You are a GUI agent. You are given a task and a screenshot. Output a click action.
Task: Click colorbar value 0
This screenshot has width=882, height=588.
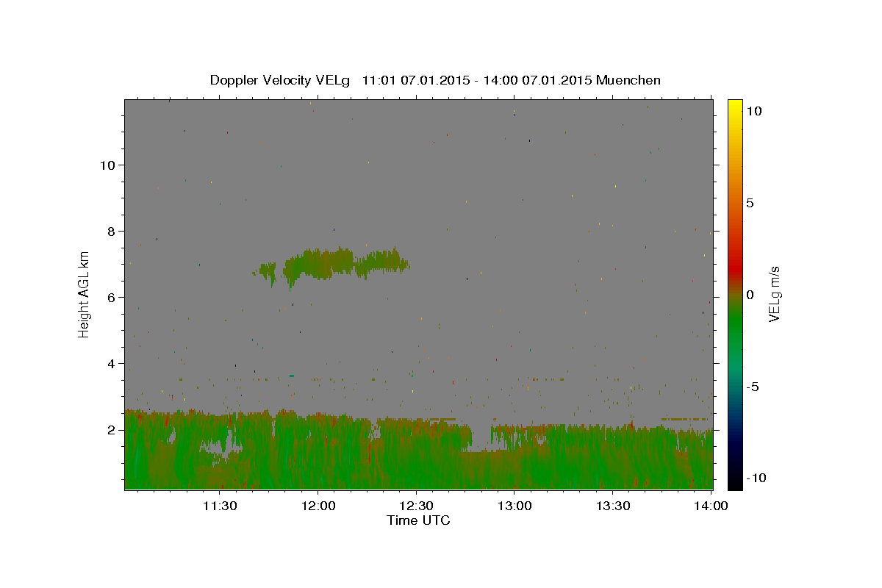tap(750, 295)
